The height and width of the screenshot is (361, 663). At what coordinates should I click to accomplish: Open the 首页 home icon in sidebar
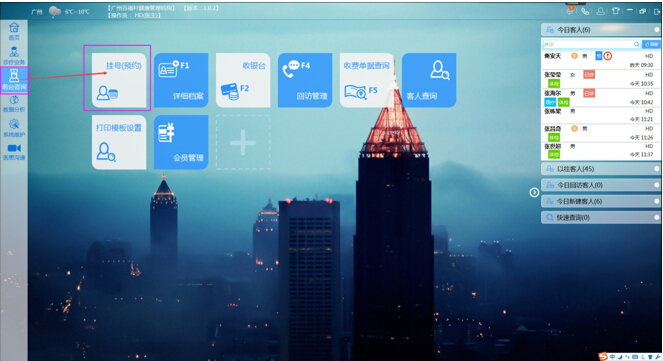click(x=14, y=31)
